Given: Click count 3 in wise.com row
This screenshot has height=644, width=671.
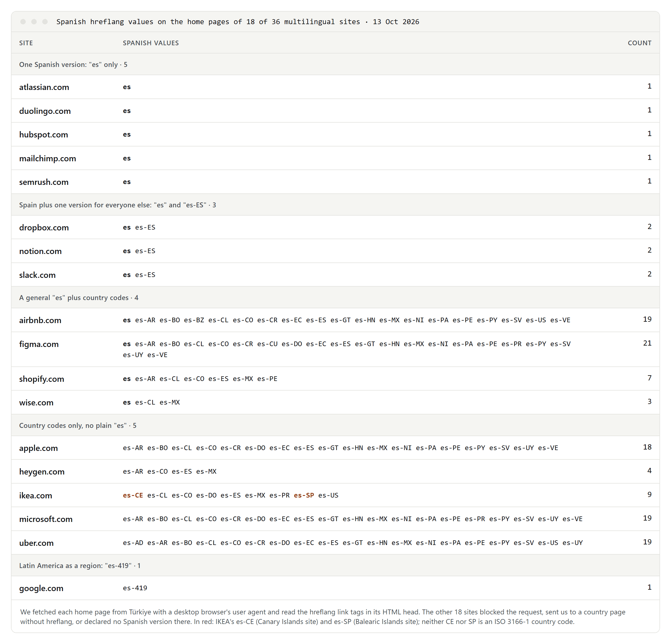Looking at the screenshot, I should pos(649,402).
